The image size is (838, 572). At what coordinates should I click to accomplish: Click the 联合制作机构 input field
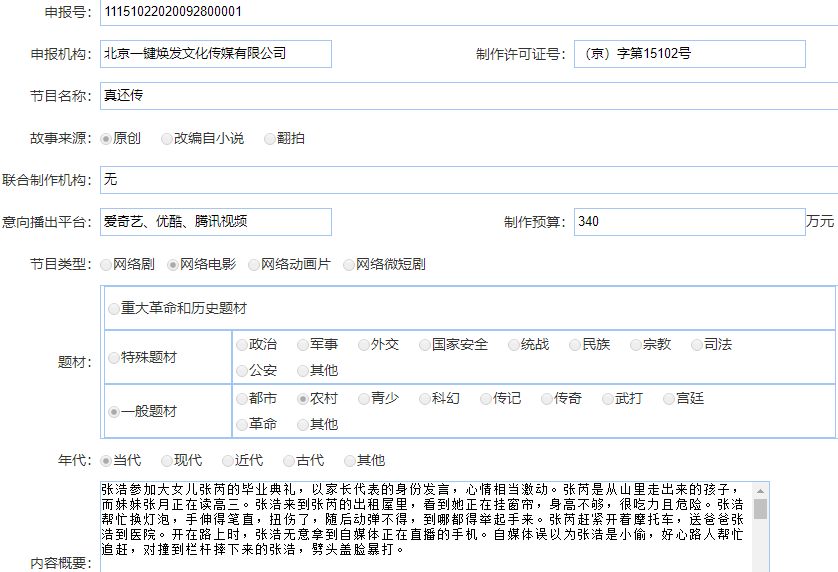point(469,180)
